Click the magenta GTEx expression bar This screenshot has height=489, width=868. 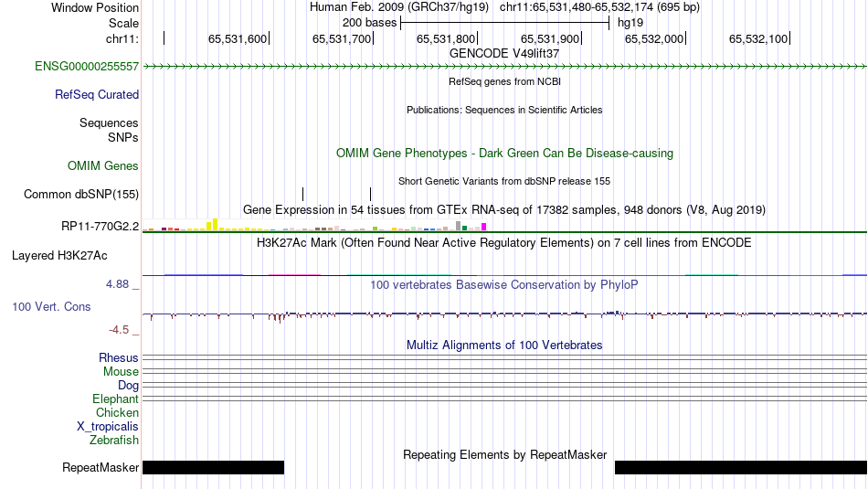(484, 227)
